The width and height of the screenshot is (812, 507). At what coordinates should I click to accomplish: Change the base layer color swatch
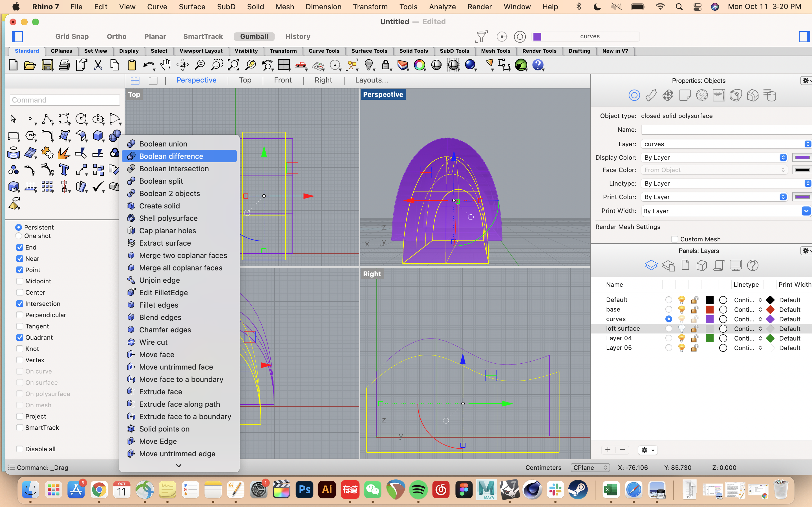point(710,309)
